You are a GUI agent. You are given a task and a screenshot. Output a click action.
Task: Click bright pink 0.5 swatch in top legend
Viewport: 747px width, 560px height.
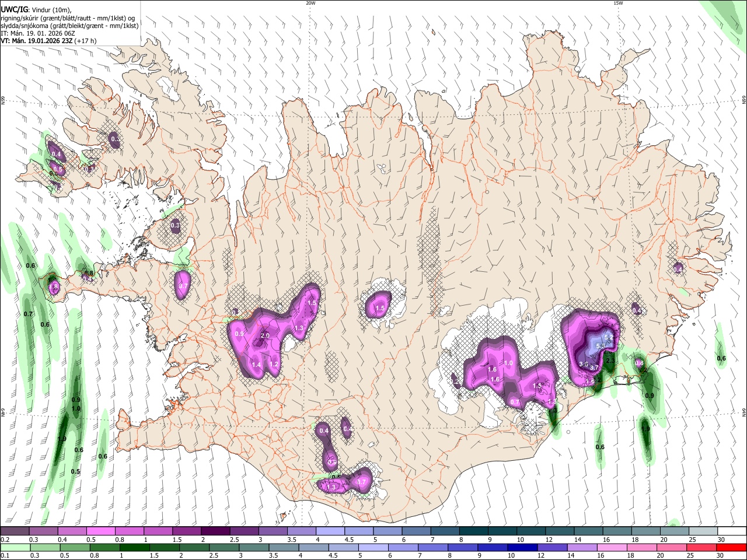[100, 531]
